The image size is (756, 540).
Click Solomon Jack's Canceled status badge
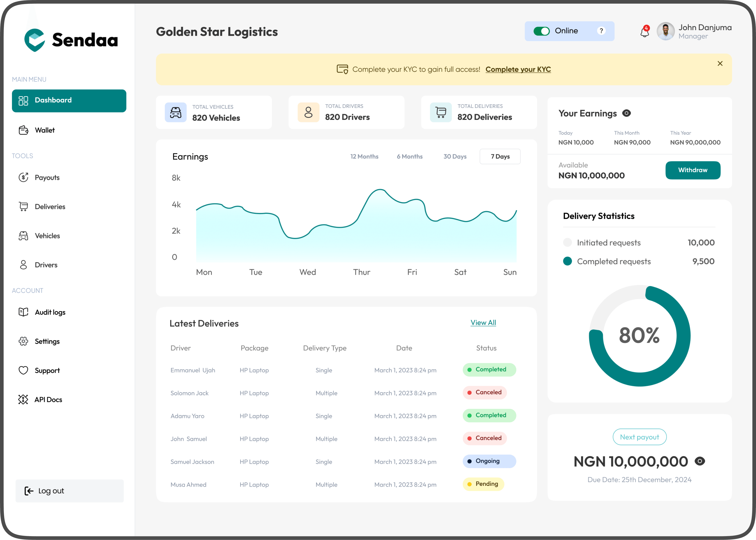[x=485, y=392]
